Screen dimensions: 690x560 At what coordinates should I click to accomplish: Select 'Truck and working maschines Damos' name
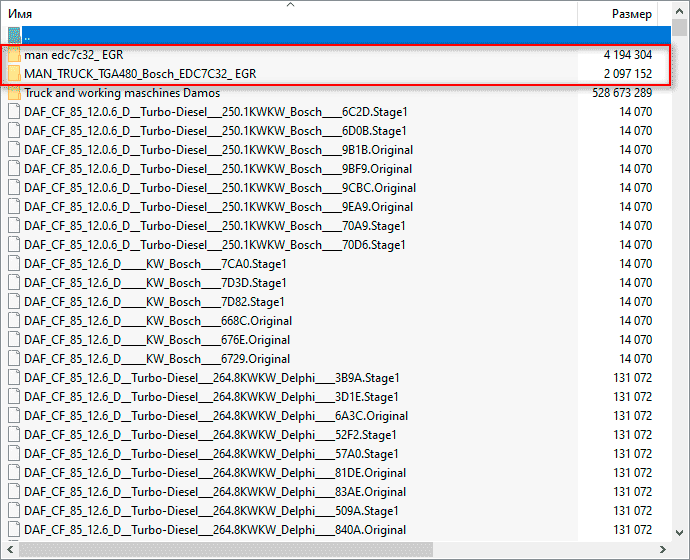pos(122,93)
